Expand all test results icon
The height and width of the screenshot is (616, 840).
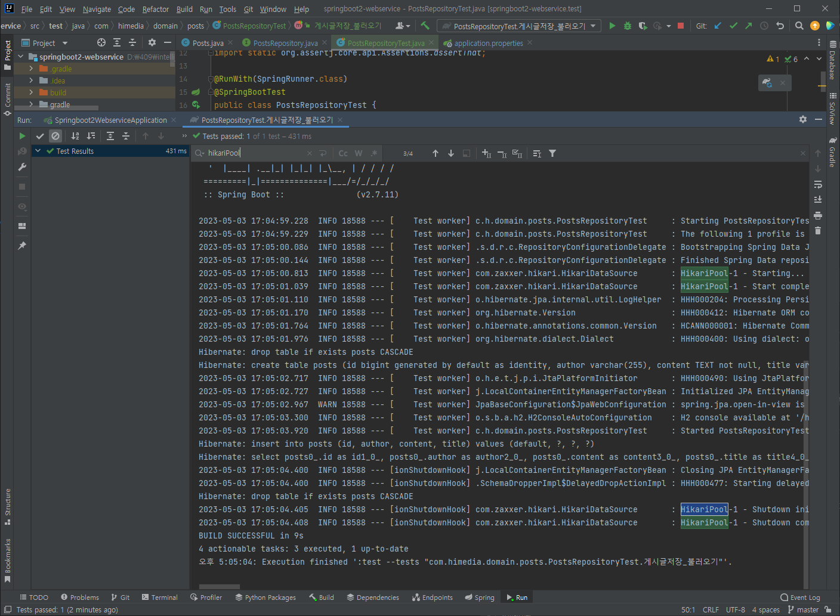tap(110, 136)
